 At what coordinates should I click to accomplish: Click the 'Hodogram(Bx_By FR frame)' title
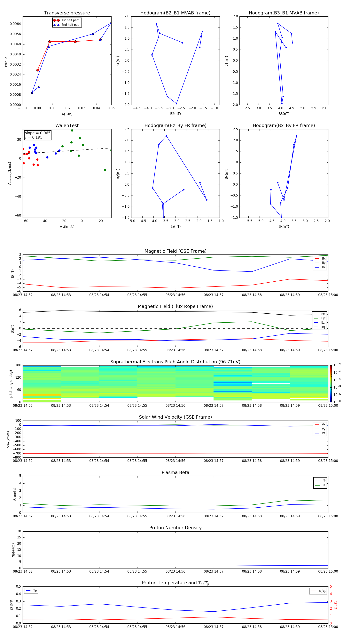tap(284, 125)
